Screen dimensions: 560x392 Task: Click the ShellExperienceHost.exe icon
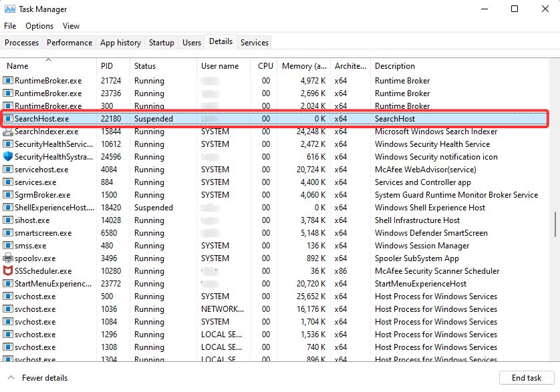click(x=8, y=208)
